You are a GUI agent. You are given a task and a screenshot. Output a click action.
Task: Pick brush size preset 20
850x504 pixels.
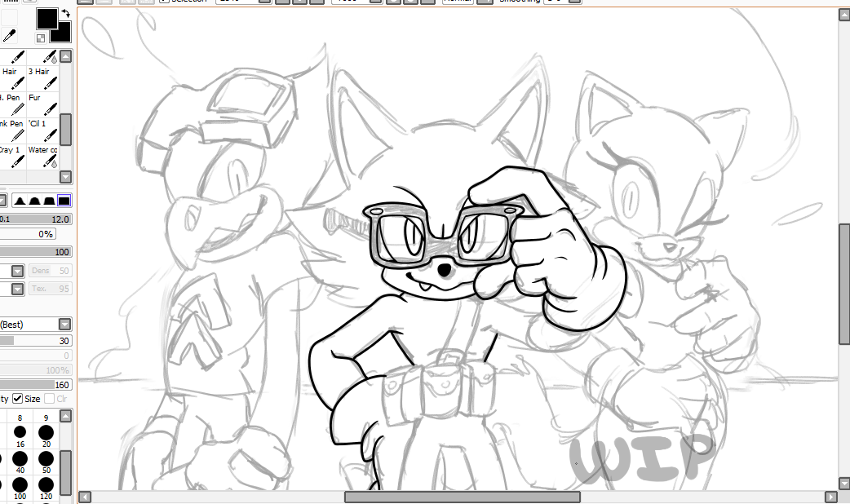[46, 435]
